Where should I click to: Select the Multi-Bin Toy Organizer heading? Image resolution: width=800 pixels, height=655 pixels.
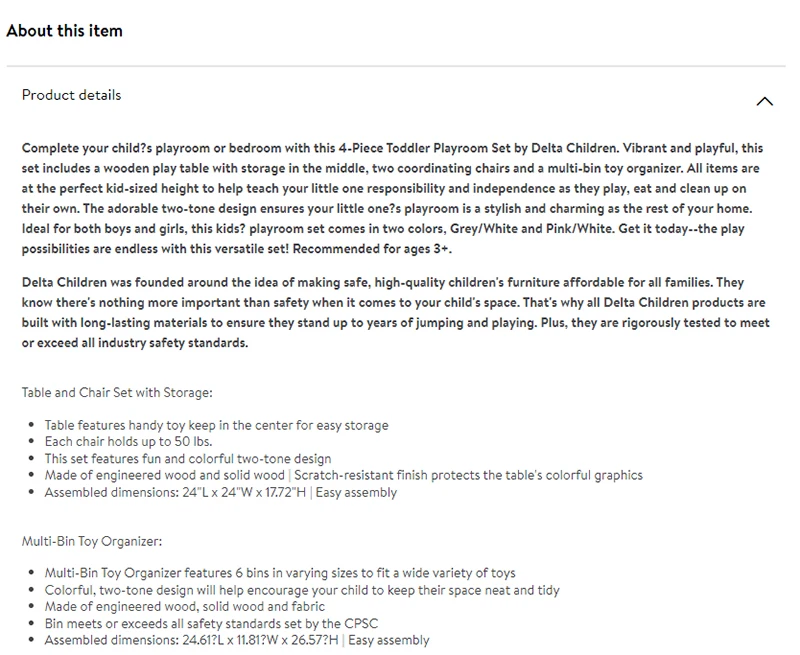(92, 541)
